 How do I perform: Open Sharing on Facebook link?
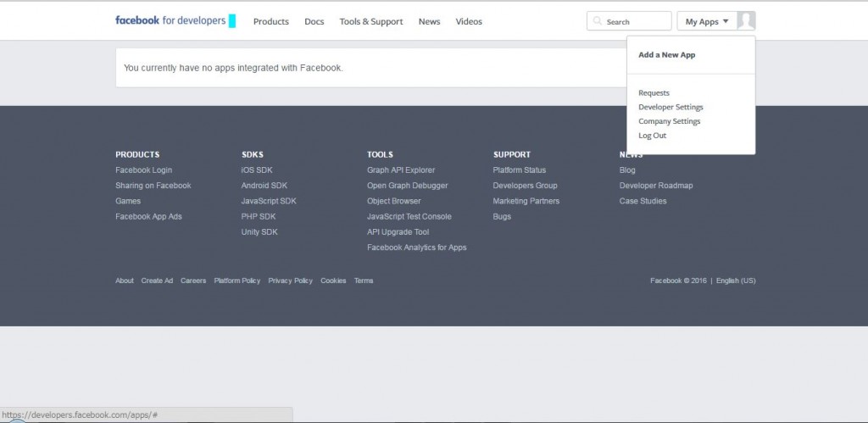pos(153,186)
